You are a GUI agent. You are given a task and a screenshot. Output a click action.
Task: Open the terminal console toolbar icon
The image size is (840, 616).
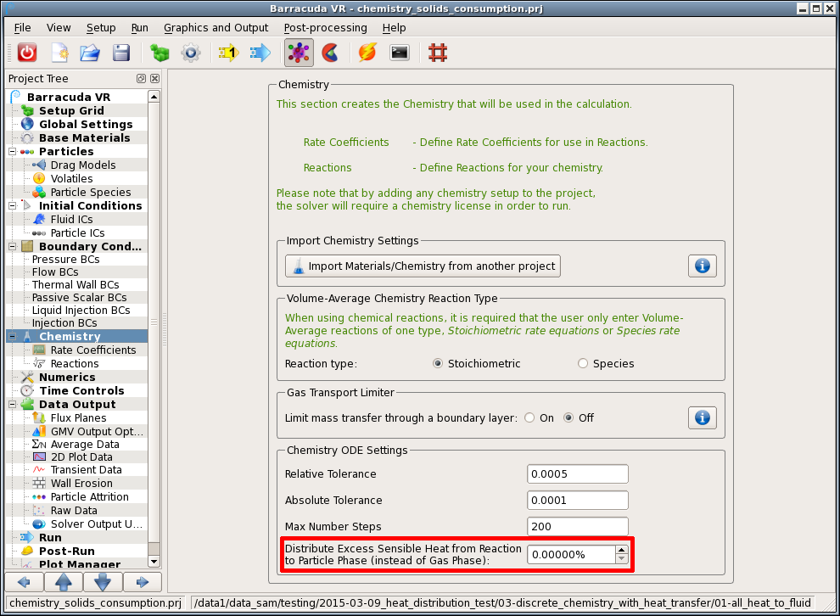coord(400,53)
